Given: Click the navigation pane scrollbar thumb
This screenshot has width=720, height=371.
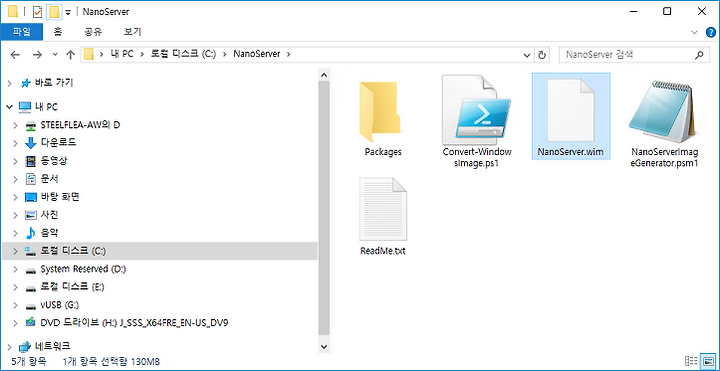Looking at the screenshot, I should click(x=324, y=208).
